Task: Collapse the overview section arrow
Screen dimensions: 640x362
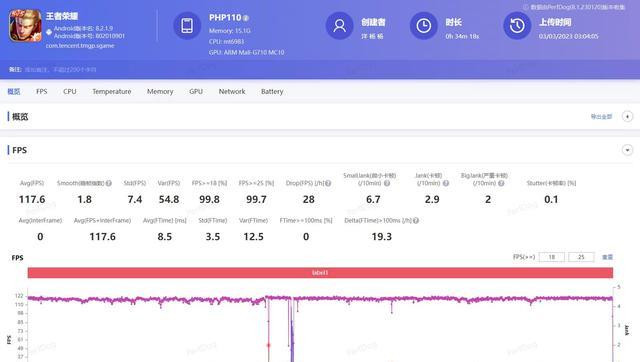Action: click(627, 117)
